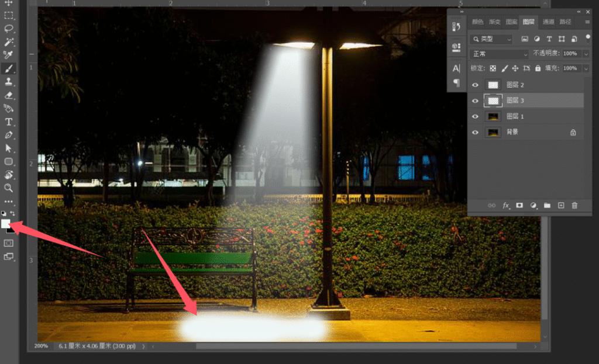Select the Rectangle shape tool

tap(8, 161)
